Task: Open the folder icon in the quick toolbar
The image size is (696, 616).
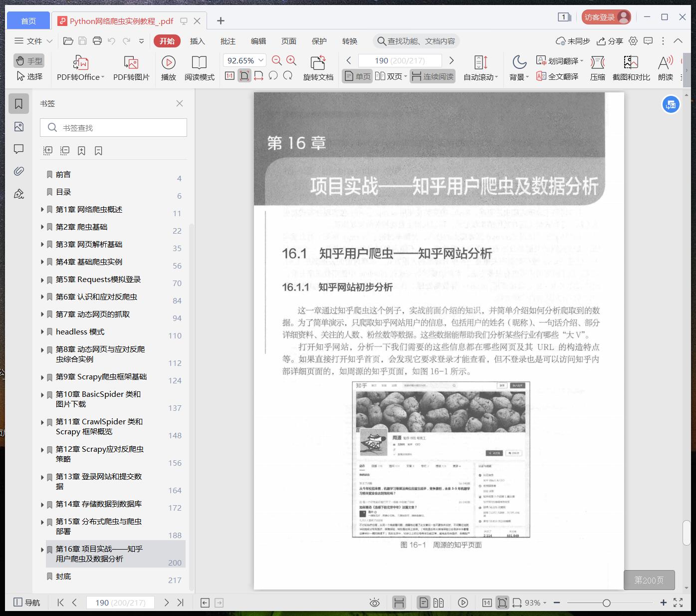Action: (68, 41)
